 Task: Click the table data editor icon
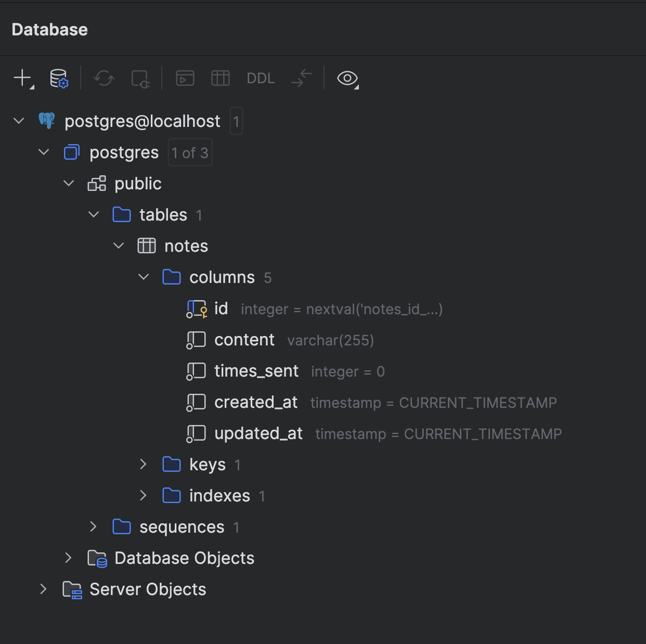coord(220,78)
